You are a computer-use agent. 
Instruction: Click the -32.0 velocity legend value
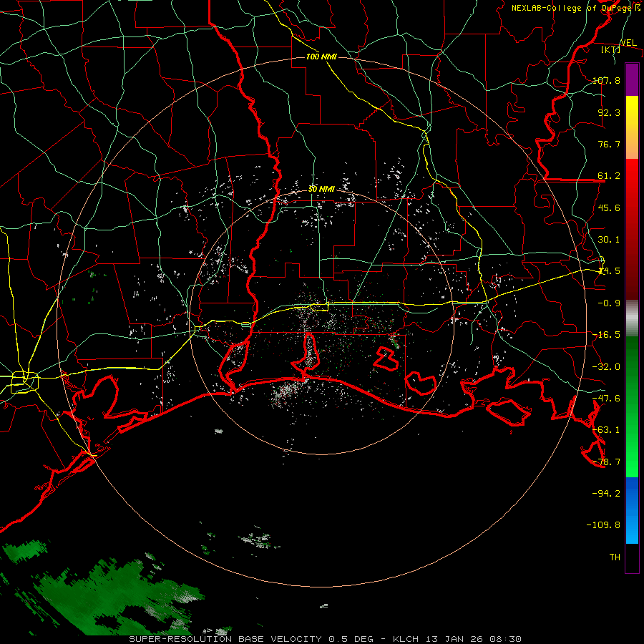click(x=606, y=367)
